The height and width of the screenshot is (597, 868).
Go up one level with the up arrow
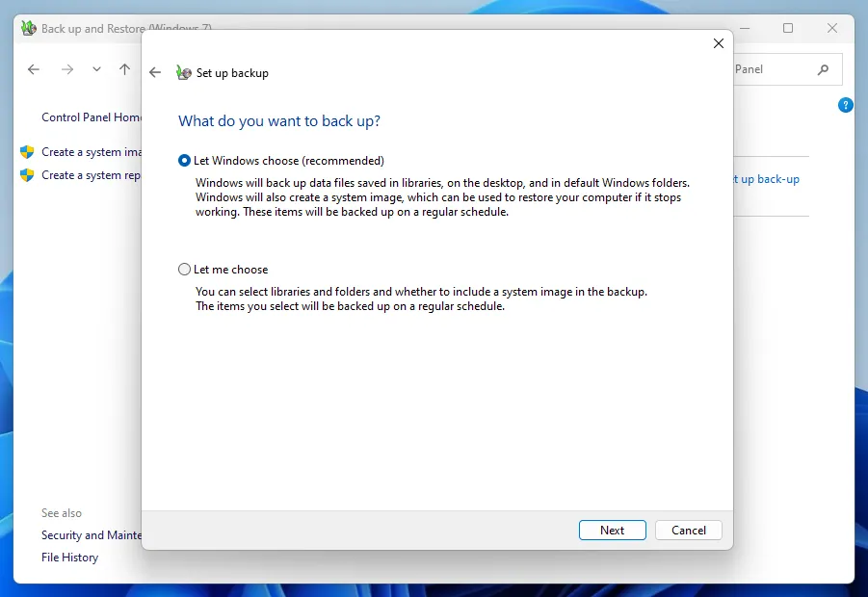[124, 69]
